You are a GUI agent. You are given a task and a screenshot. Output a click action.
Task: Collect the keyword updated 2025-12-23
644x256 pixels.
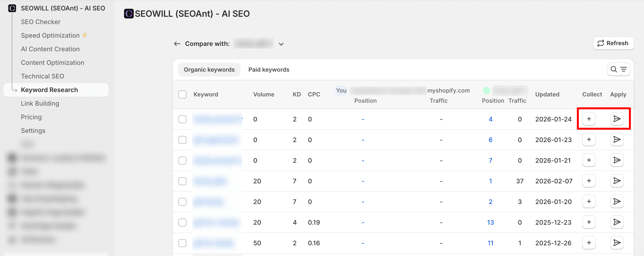(x=589, y=222)
